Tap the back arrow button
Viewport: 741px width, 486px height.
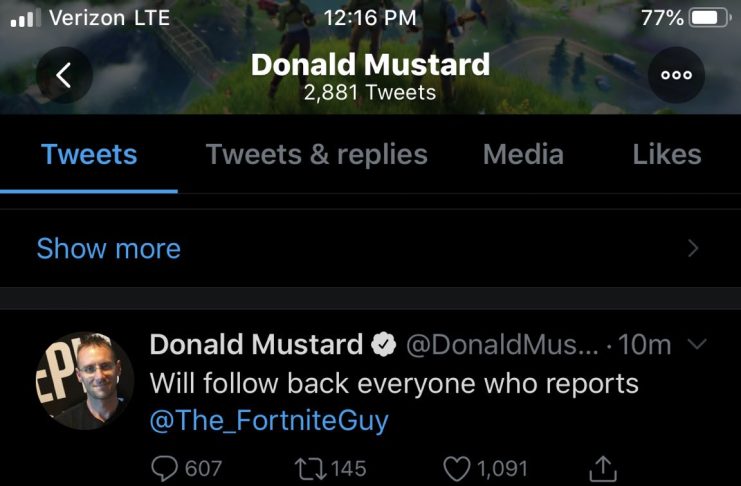click(x=64, y=75)
